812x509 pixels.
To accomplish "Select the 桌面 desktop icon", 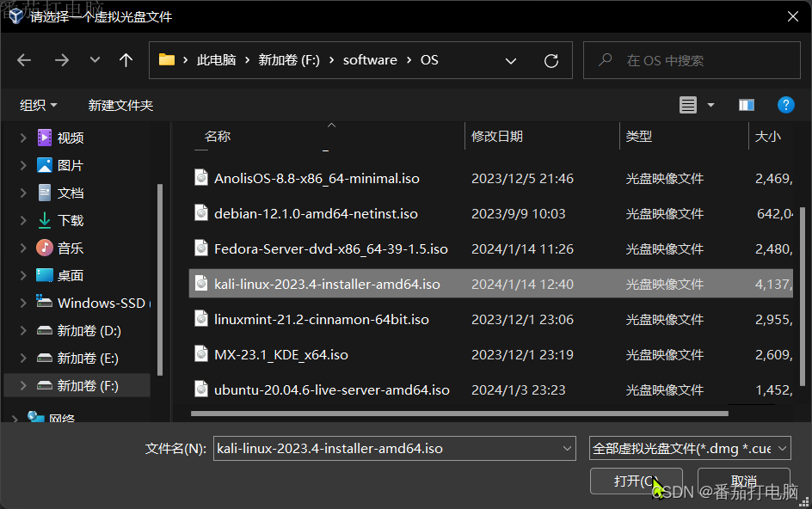I will (45, 275).
